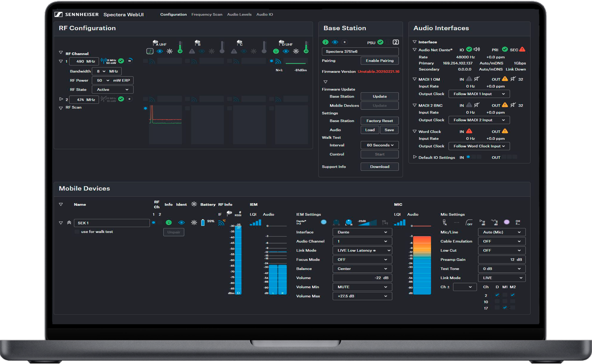Image resolution: width=592 pixels, height=364 pixels.
Task: Click antenna A brightness sun icon
Action: coord(170,51)
